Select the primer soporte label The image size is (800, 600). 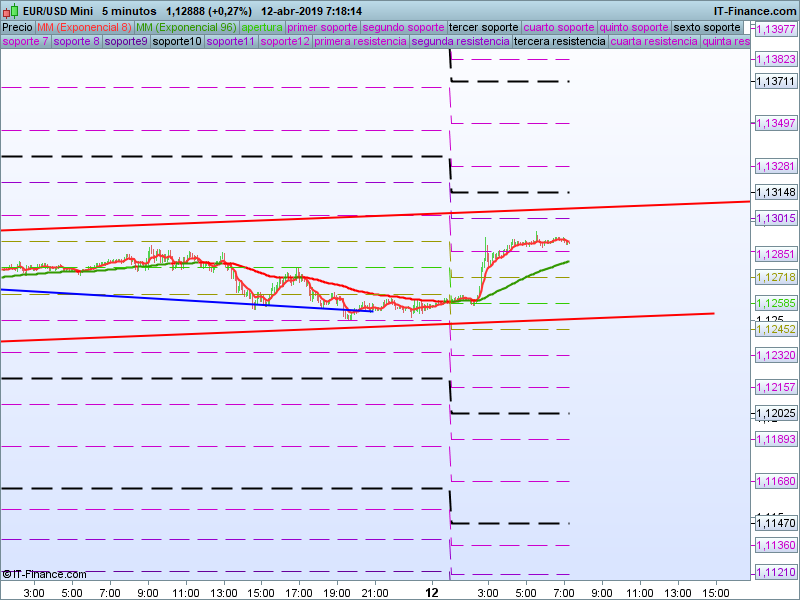pos(322,27)
